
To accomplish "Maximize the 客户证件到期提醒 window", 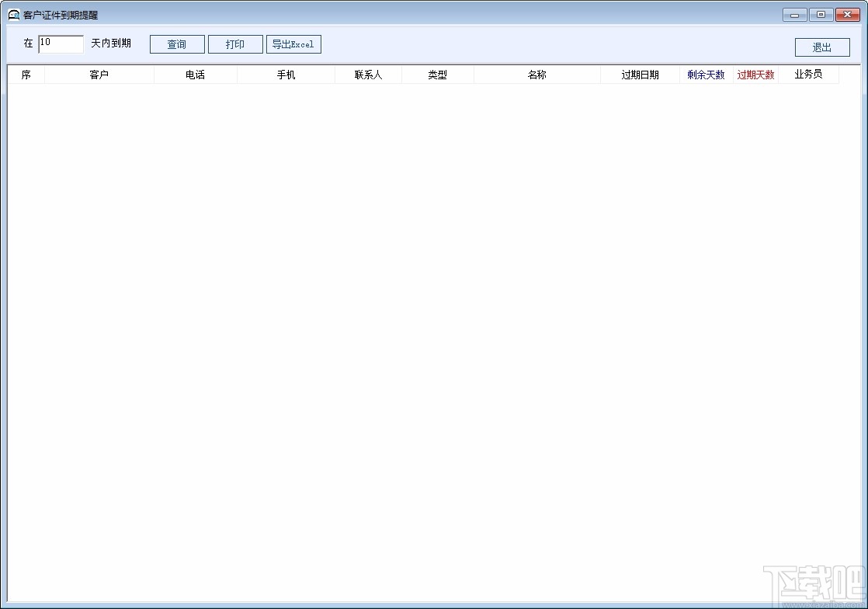I will tap(821, 15).
